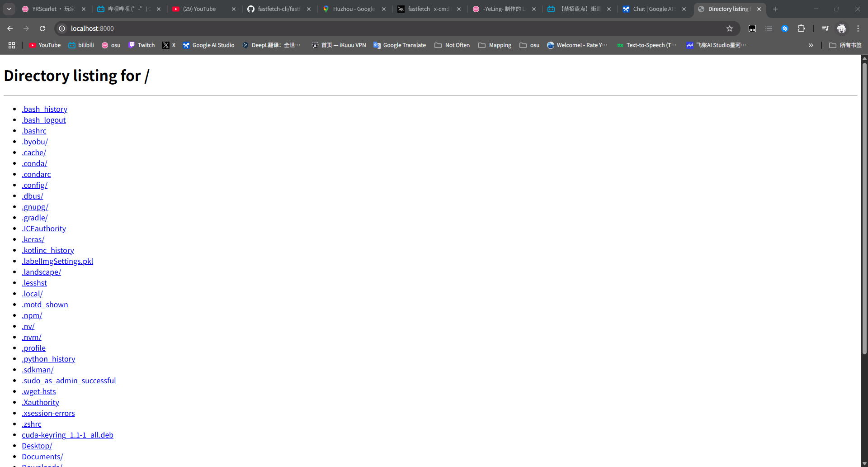Open the Extensions puzzle icon
This screenshot has width=868, height=467.
point(801,29)
